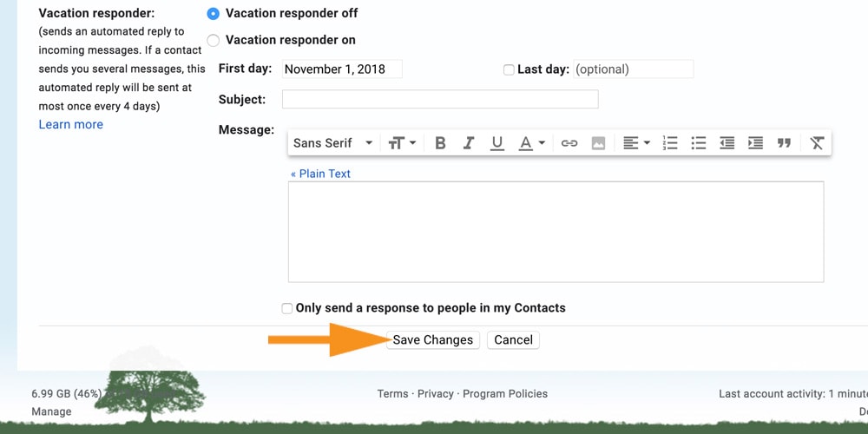Screen dimensions: 868x434
Task: Open the Sans Serif font dropdown
Action: coord(333,143)
